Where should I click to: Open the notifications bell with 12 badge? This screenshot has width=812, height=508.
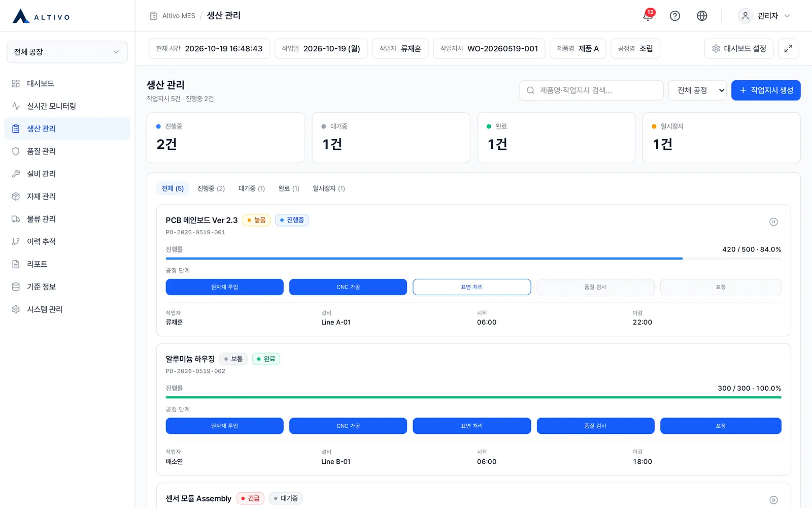coord(648,16)
